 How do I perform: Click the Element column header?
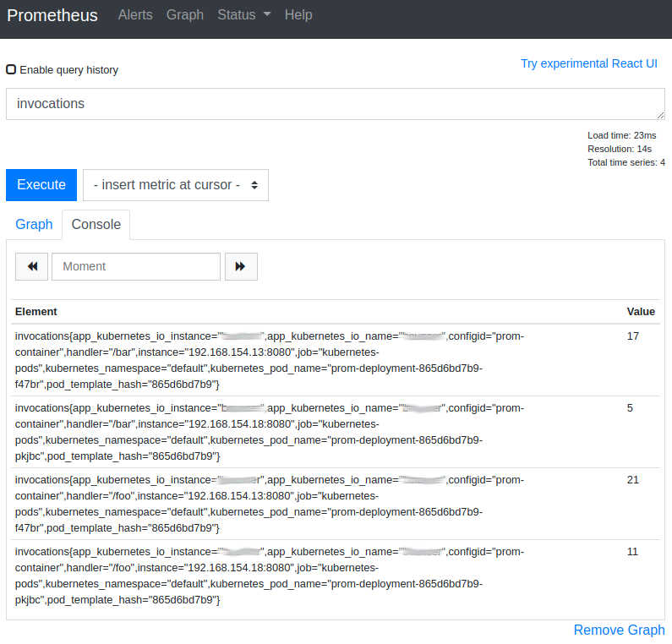pos(36,312)
